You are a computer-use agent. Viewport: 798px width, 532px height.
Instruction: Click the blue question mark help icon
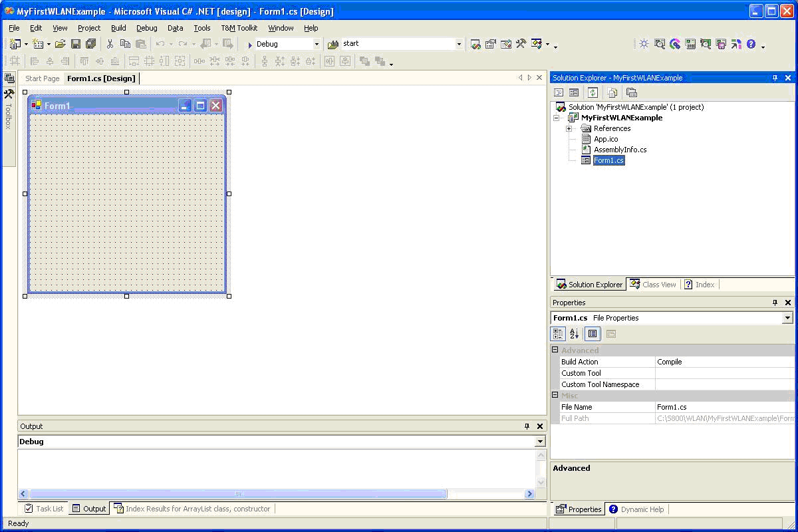(x=751, y=44)
